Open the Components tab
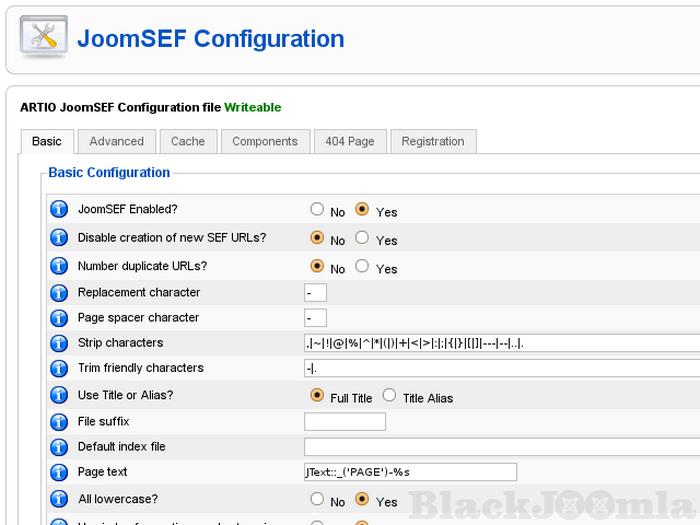This screenshot has height=525, width=700. tap(265, 142)
